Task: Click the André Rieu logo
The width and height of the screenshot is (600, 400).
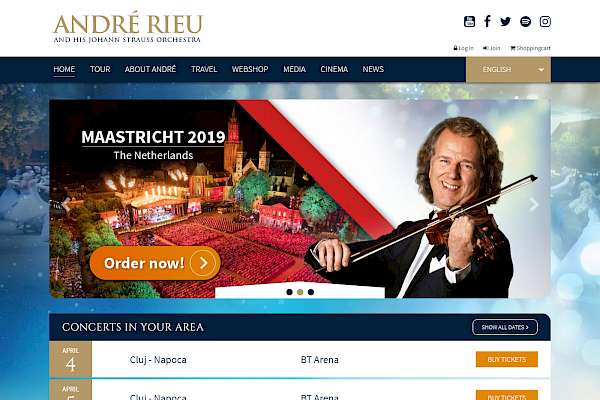Action: click(128, 29)
